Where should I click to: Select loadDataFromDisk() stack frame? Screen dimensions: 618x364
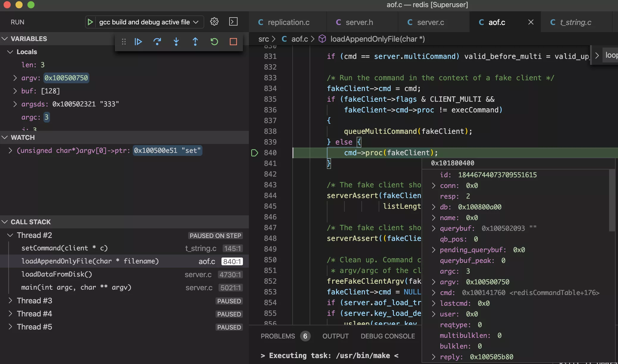(x=57, y=274)
